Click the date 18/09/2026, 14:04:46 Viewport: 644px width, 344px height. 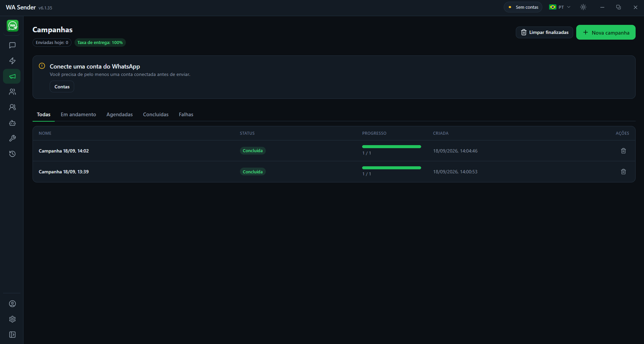pyautogui.click(x=455, y=151)
